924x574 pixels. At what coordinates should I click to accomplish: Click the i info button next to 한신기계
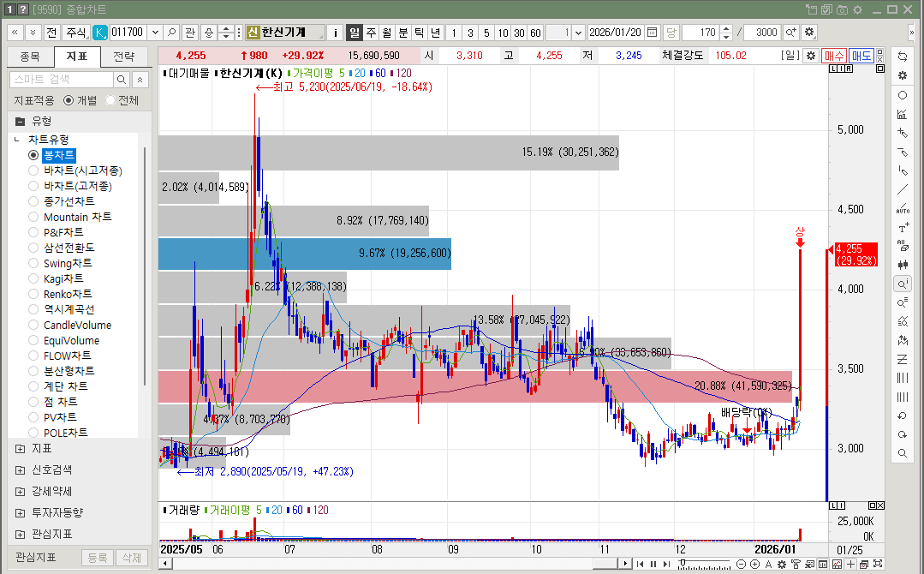[x=336, y=33]
